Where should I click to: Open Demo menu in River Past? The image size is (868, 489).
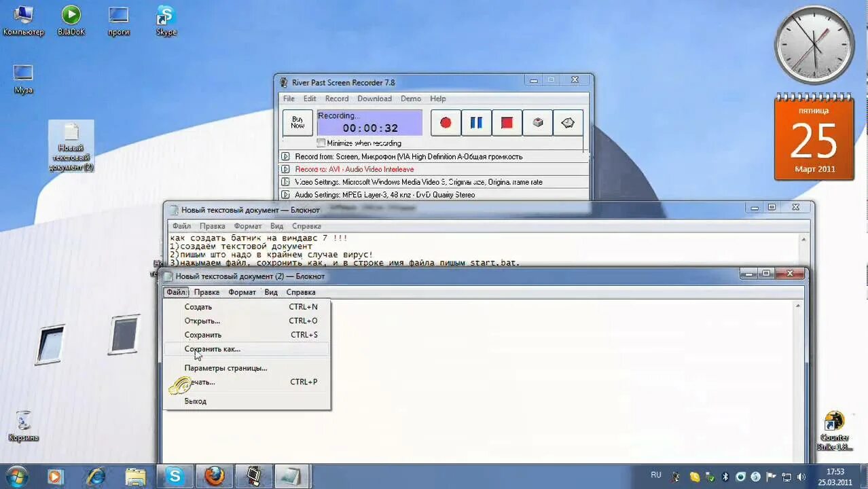pos(411,98)
